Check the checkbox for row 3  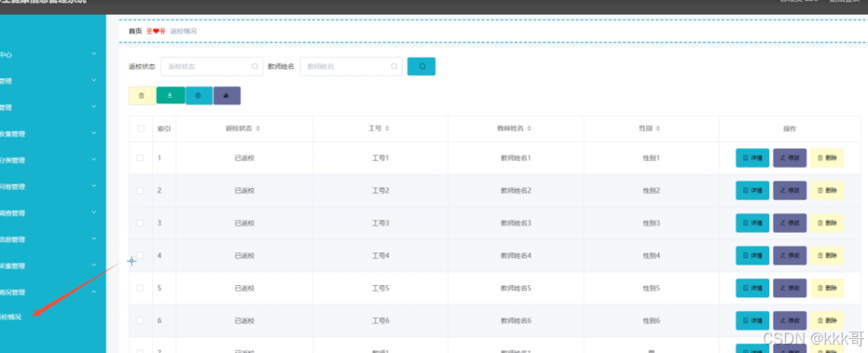(x=140, y=223)
